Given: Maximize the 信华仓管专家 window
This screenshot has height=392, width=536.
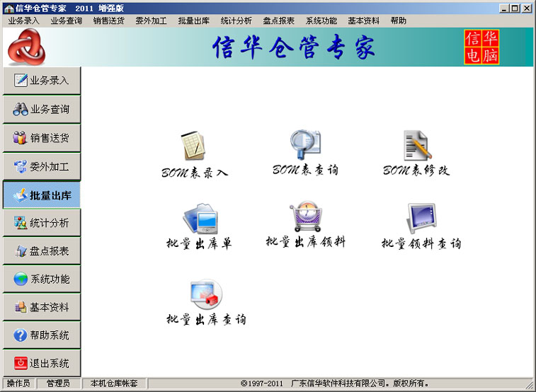Looking at the screenshot, I should point(515,8).
